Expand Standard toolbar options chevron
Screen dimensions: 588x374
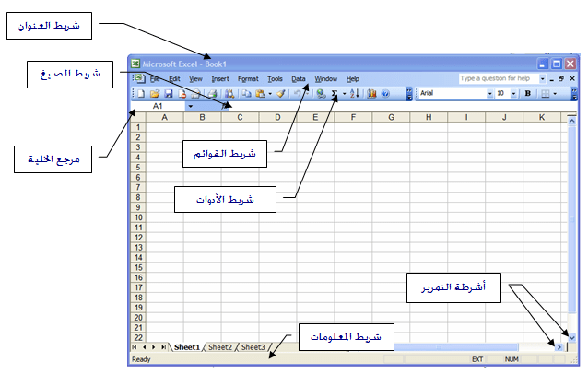pos(409,94)
